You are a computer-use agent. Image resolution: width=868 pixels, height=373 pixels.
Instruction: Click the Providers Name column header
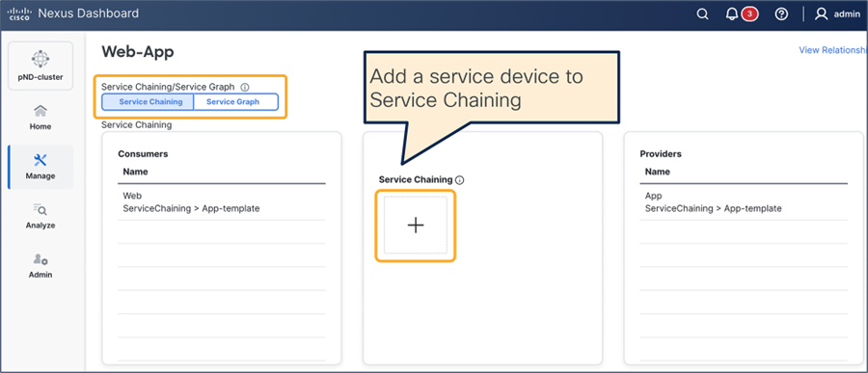click(658, 172)
